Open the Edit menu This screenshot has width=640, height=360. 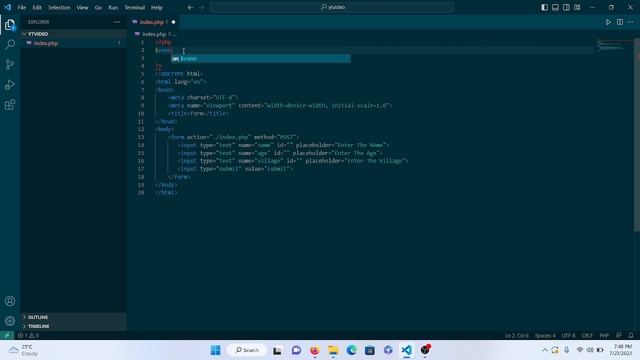tap(37, 7)
